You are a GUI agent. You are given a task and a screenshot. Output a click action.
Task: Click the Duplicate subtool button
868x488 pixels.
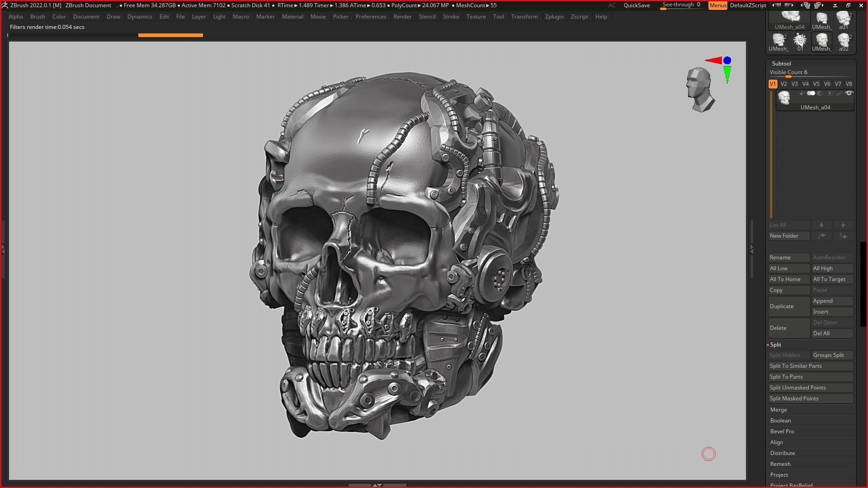point(789,306)
